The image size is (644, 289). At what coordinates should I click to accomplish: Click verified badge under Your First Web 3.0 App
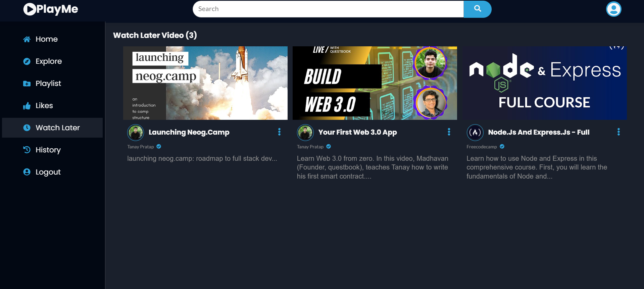click(329, 146)
